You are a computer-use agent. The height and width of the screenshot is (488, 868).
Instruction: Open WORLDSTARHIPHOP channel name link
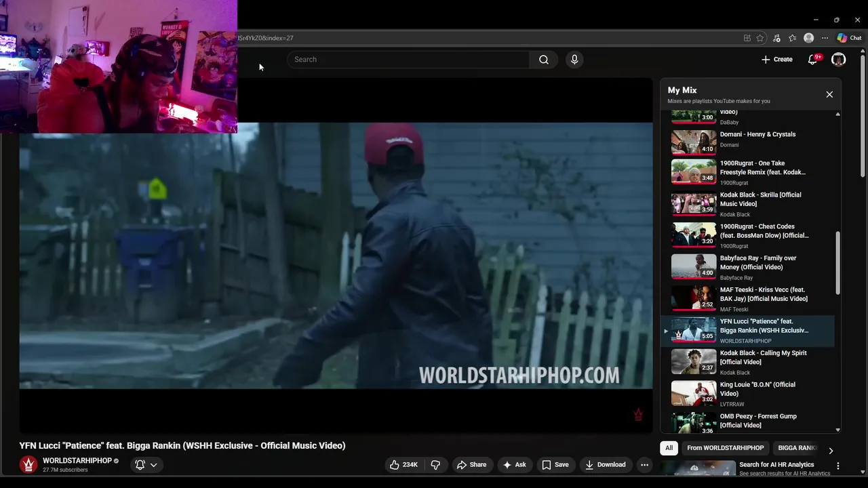click(x=77, y=461)
